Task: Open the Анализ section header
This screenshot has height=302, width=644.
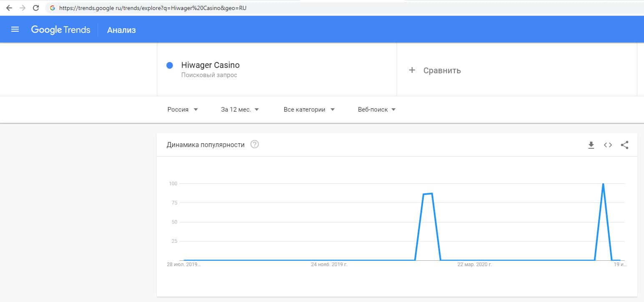Action: (121, 30)
